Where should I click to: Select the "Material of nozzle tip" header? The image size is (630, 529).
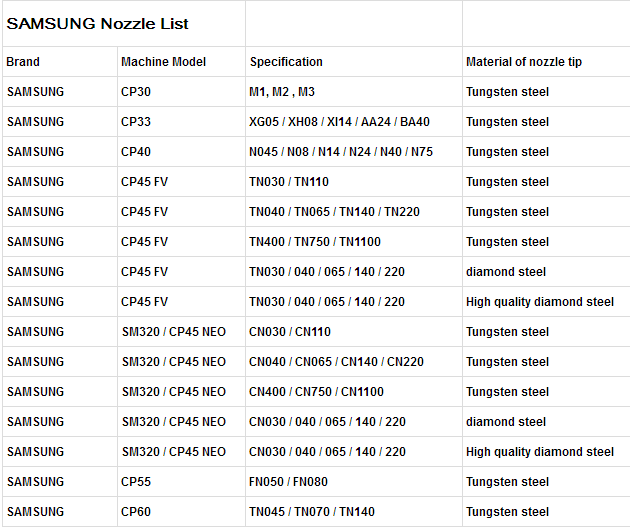coord(524,62)
